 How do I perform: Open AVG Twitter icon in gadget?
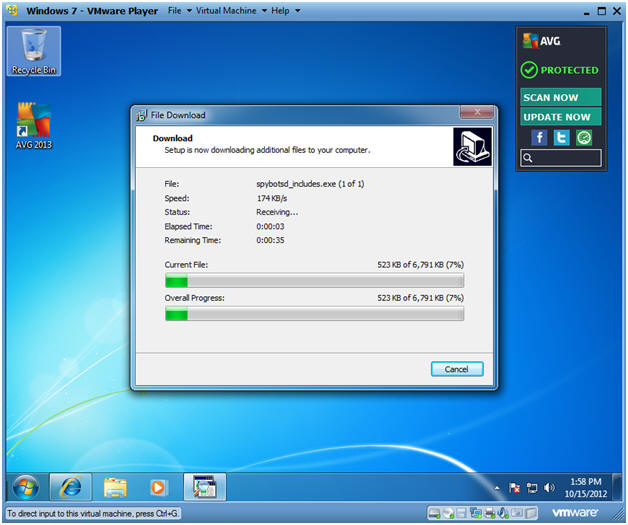pos(562,138)
